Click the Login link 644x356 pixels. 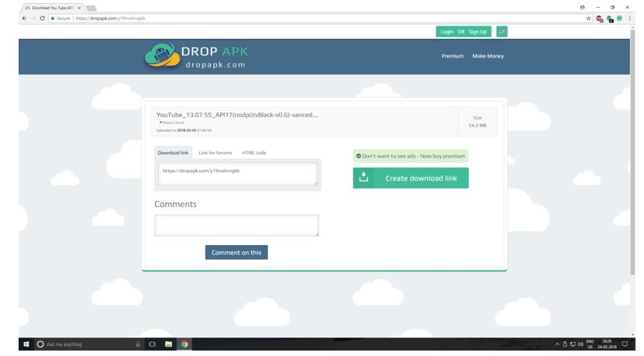pyautogui.click(x=446, y=32)
